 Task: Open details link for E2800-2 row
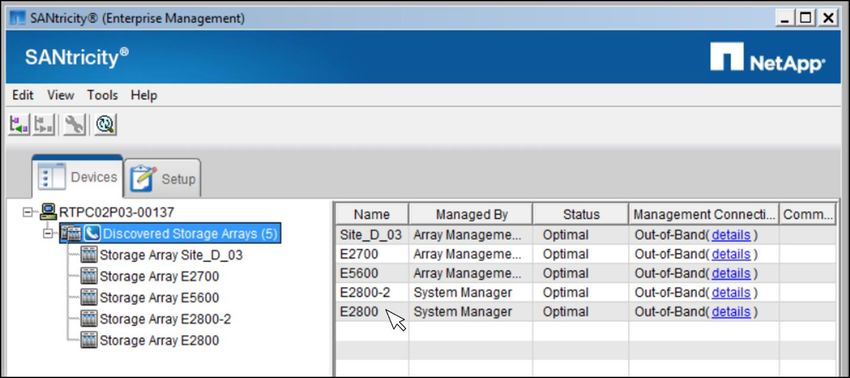tap(731, 292)
